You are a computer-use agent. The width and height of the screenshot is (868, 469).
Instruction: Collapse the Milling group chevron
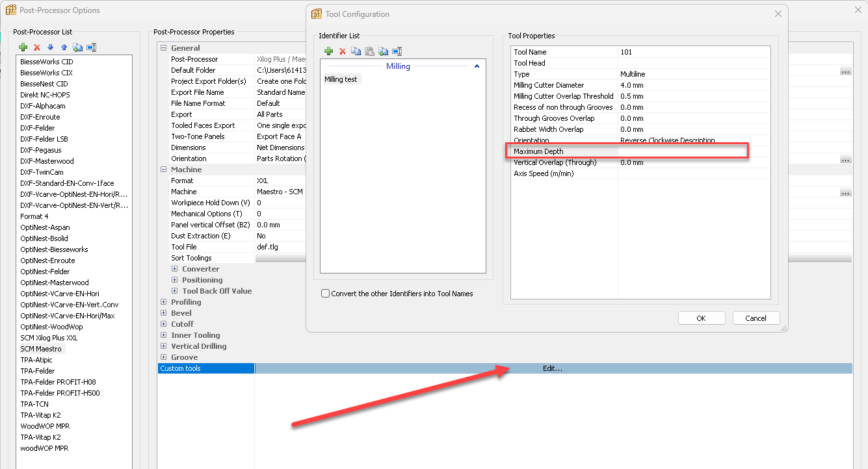point(477,66)
